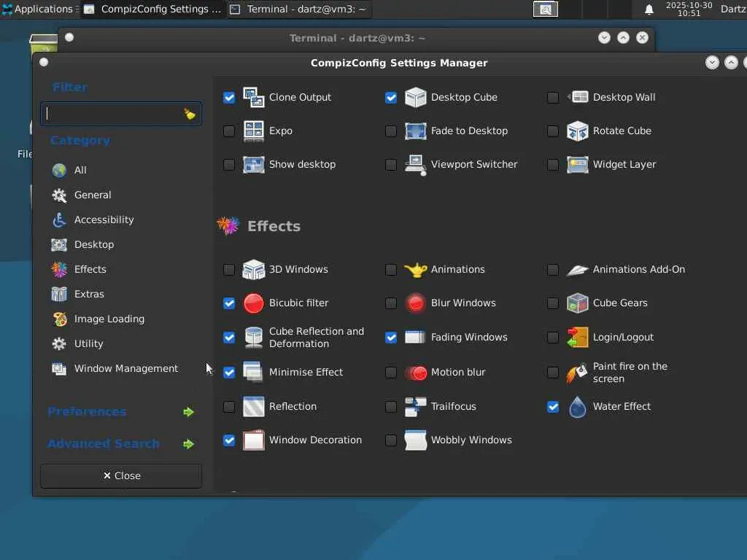Enable the Wobbly Windows checkbox
747x560 pixels.
point(391,440)
